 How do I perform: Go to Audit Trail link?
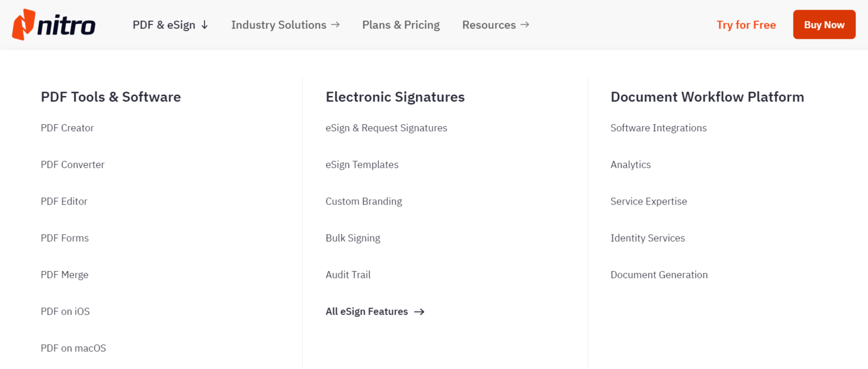tap(348, 275)
